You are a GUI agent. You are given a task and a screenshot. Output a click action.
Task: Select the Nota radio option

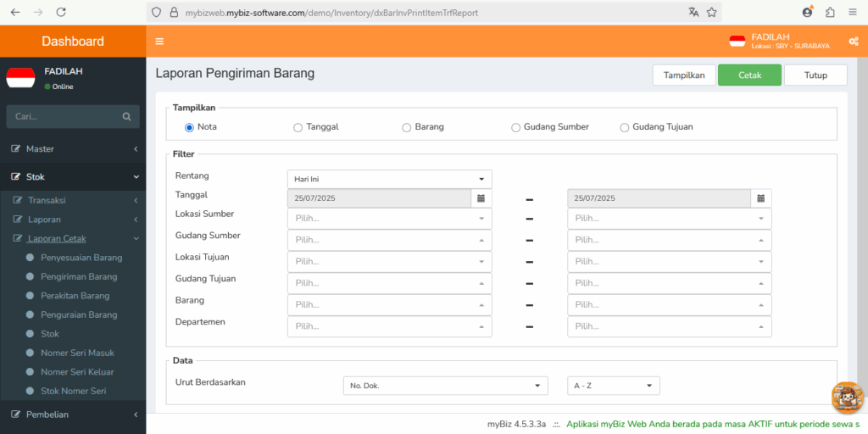[x=189, y=127]
